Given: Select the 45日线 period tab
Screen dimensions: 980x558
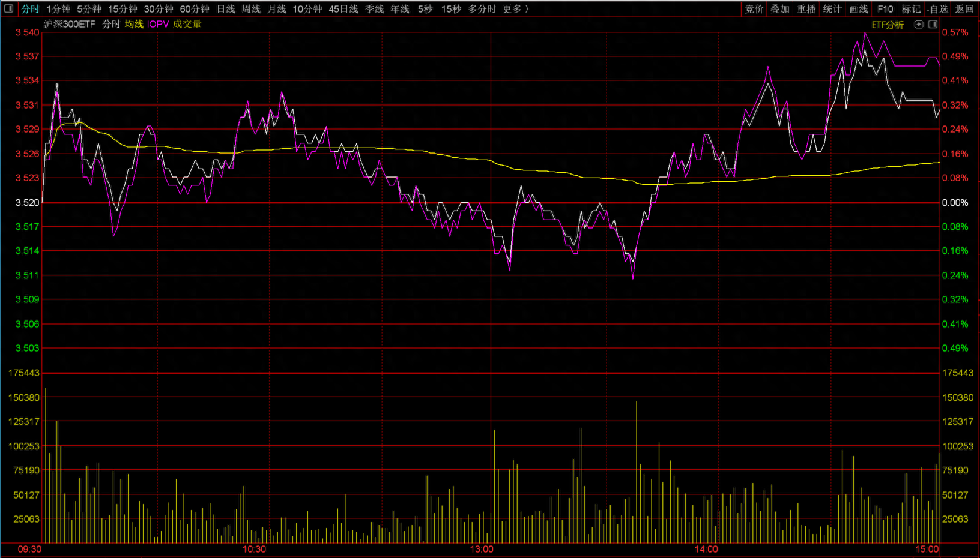Looking at the screenshot, I should pyautogui.click(x=343, y=9).
